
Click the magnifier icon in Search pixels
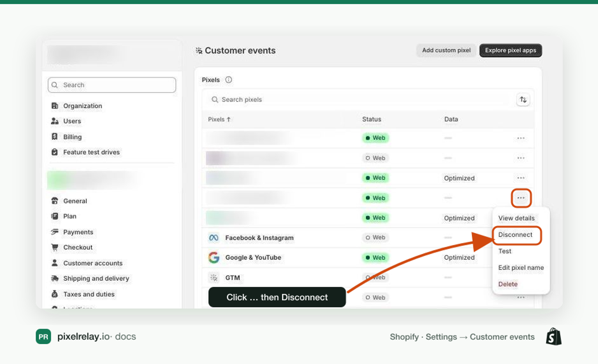(x=215, y=100)
